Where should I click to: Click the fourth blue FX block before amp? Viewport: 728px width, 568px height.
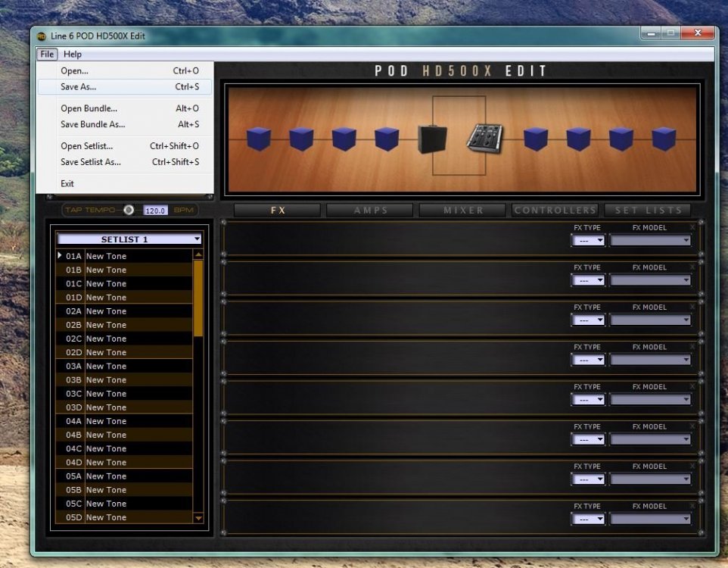tap(387, 139)
